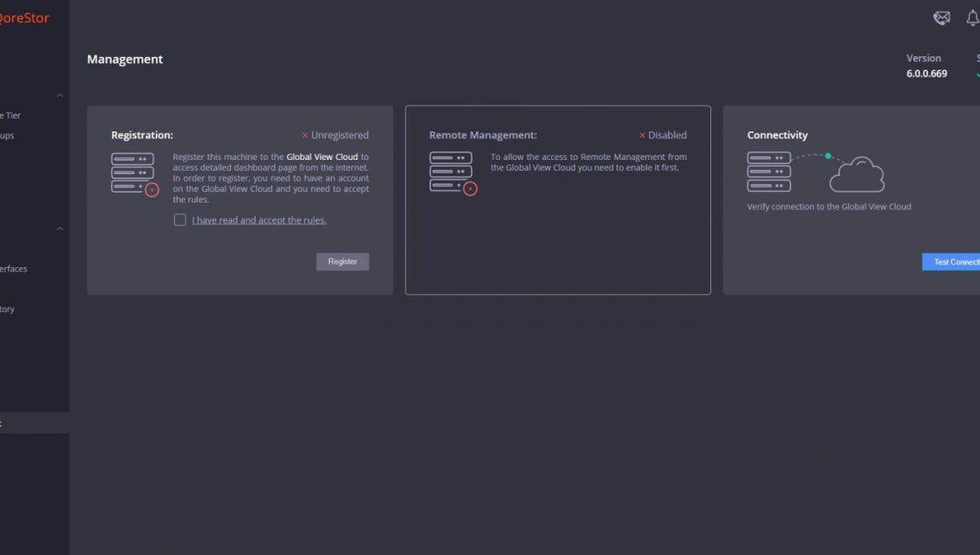This screenshot has width=980, height=555.
Task: Open the "ups" sidebar item
Action: [x=7, y=136]
